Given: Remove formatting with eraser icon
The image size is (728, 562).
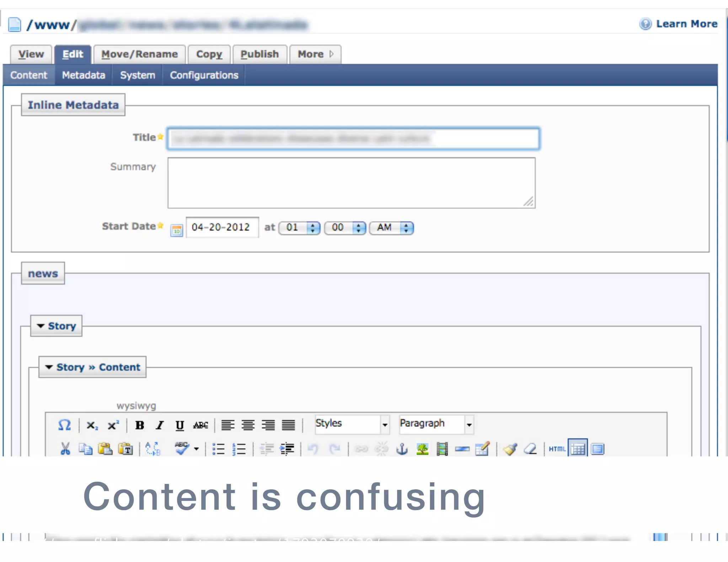Looking at the screenshot, I should coord(530,449).
